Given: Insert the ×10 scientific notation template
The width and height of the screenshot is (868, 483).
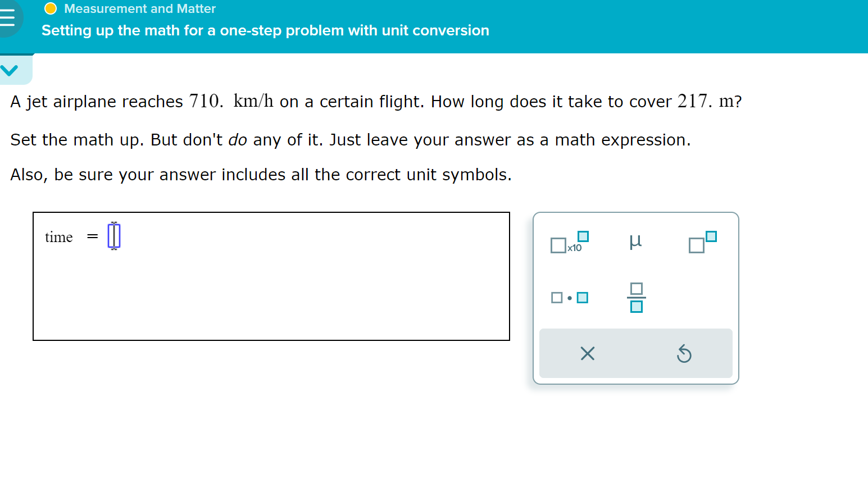Looking at the screenshot, I should tap(567, 244).
